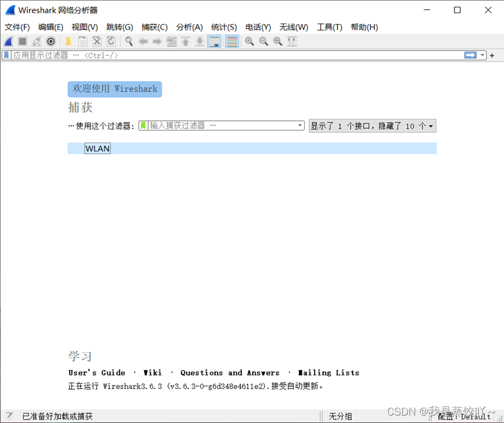The width and height of the screenshot is (504, 423).
Task: Open Wiki link
Action: click(x=153, y=372)
